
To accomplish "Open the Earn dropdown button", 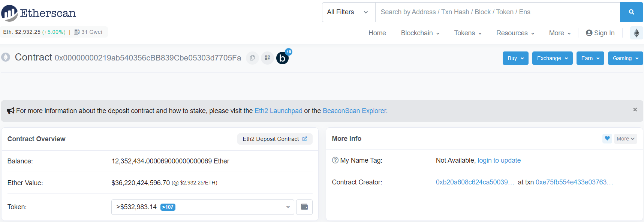I will pos(590,58).
